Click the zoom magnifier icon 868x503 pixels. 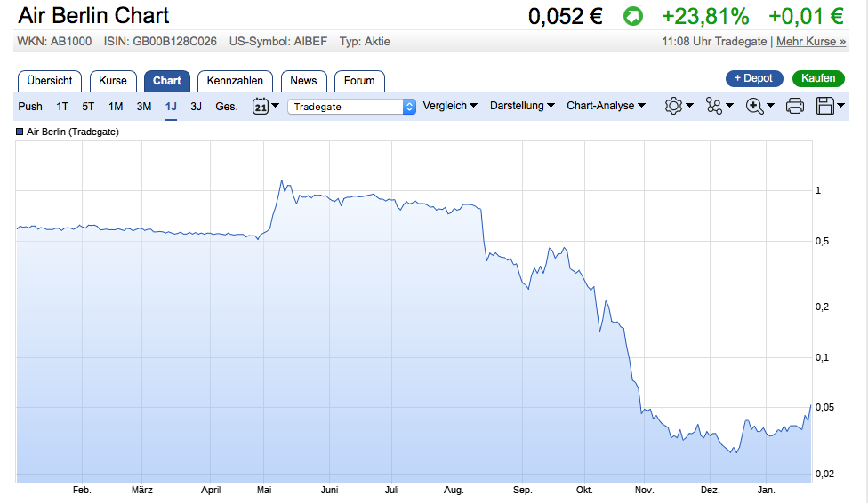click(754, 106)
